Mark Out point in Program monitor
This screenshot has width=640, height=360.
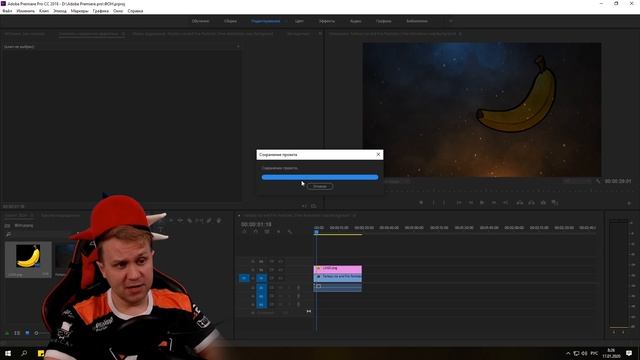[444, 202]
